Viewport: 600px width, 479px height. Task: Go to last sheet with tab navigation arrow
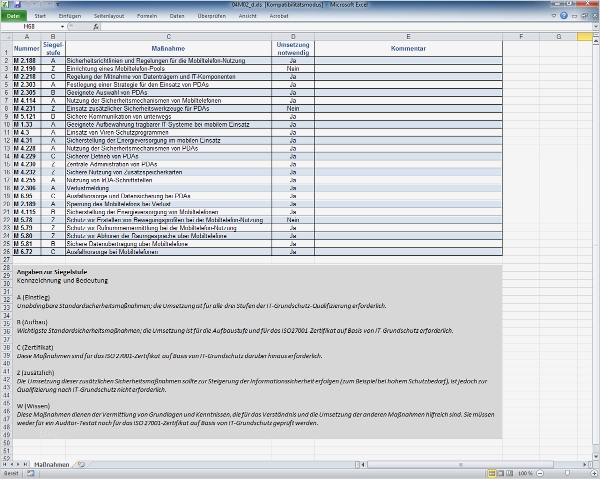pyautogui.click(x=25, y=464)
